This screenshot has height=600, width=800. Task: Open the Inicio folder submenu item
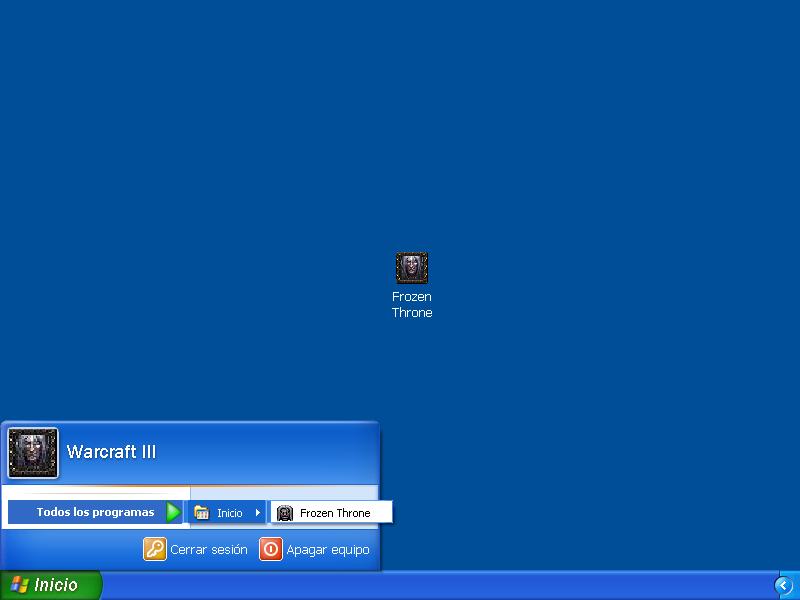(227, 513)
